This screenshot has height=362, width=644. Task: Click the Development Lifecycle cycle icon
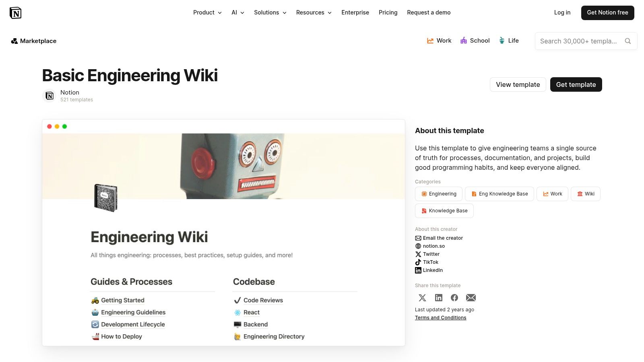click(95, 325)
